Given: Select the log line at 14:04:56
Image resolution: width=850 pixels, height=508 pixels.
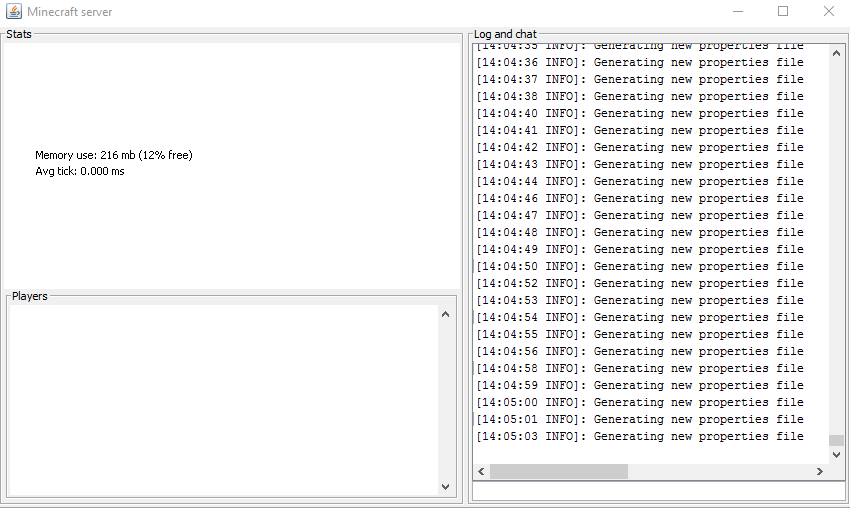Looking at the screenshot, I should click(640, 351).
